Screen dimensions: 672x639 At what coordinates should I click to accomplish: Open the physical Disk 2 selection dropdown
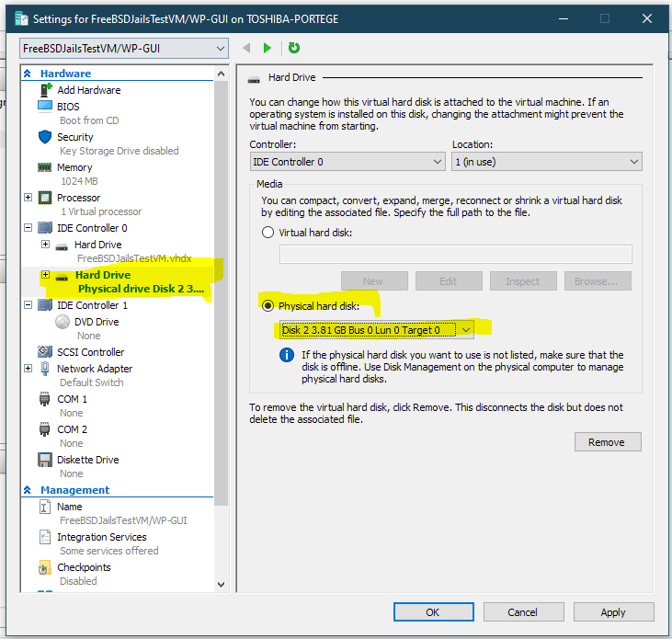tap(377, 330)
